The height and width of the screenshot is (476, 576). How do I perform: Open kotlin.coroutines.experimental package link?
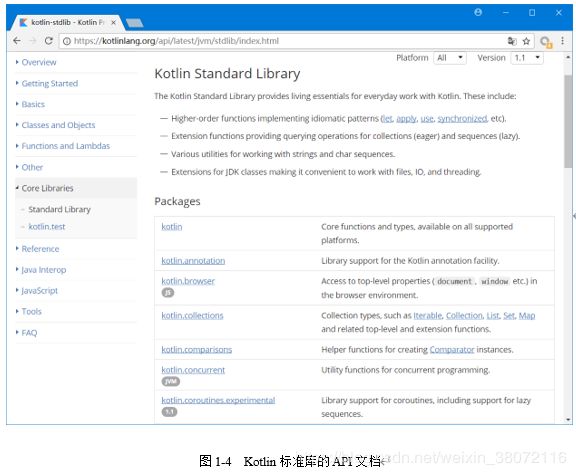click(218, 400)
